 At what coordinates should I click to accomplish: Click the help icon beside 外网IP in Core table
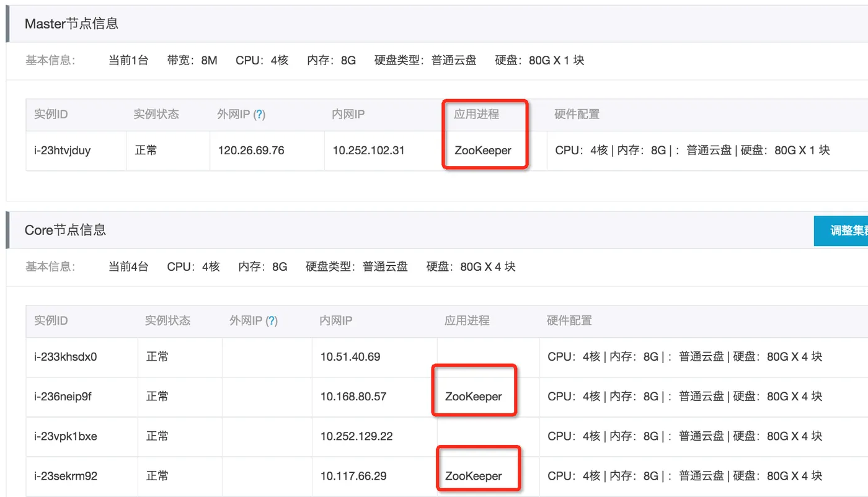pyautogui.click(x=272, y=321)
